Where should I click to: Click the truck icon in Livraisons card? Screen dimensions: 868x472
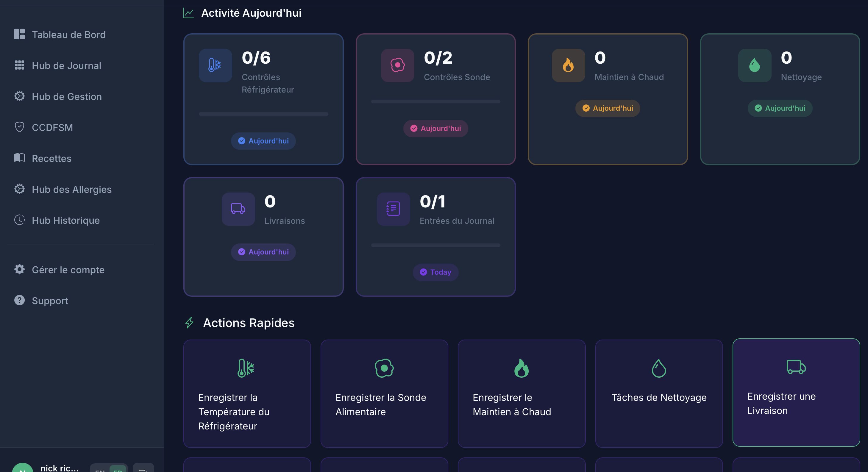tap(238, 209)
